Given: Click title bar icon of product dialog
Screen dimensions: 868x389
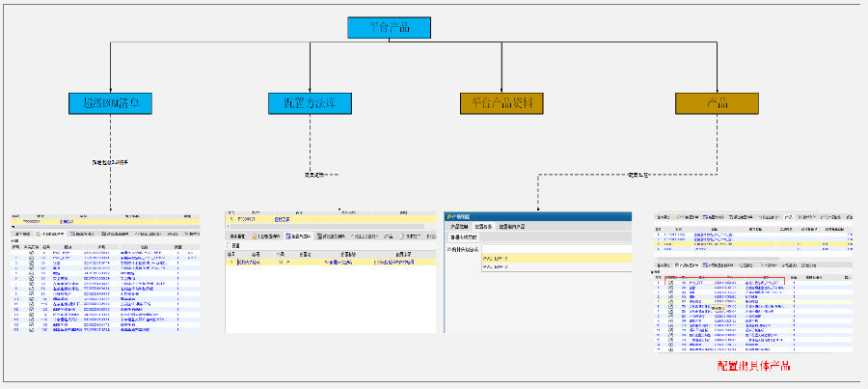Looking at the screenshot, I should (x=449, y=217).
